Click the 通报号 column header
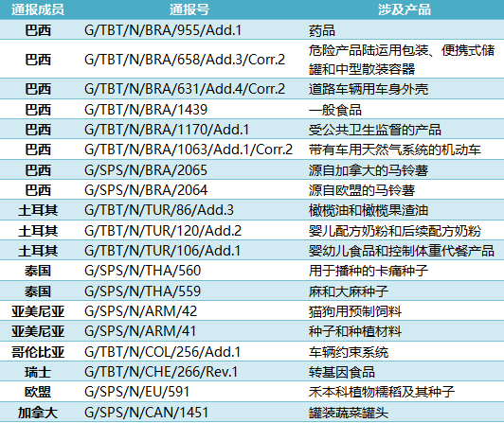504x423 pixels. tap(189, 9)
